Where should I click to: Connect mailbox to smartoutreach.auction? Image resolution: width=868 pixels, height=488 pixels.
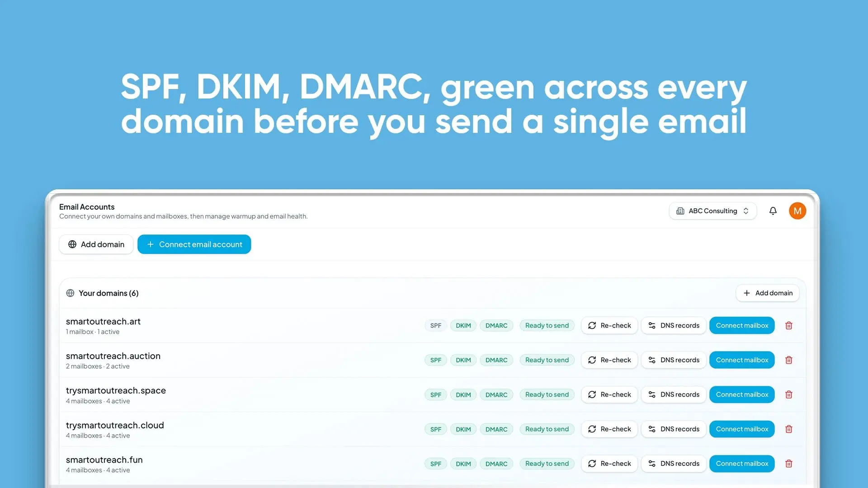(x=742, y=360)
